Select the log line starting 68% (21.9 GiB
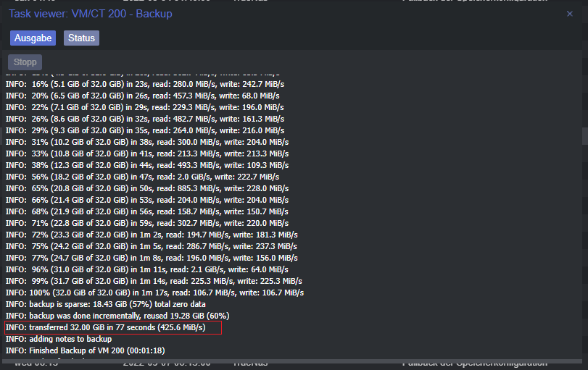Viewport: 588px width, 370px height. tap(147, 212)
